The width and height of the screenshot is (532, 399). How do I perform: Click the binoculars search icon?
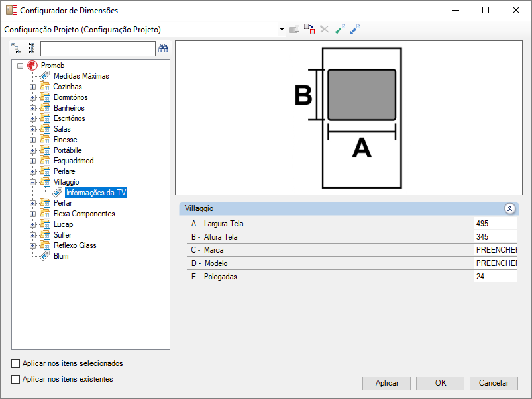[x=163, y=48]
